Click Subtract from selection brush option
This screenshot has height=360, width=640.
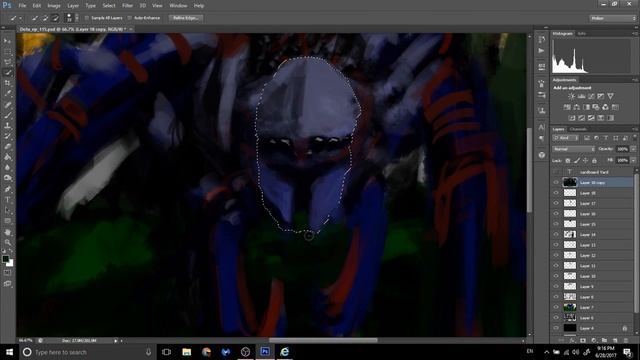[x=56, y=18]
